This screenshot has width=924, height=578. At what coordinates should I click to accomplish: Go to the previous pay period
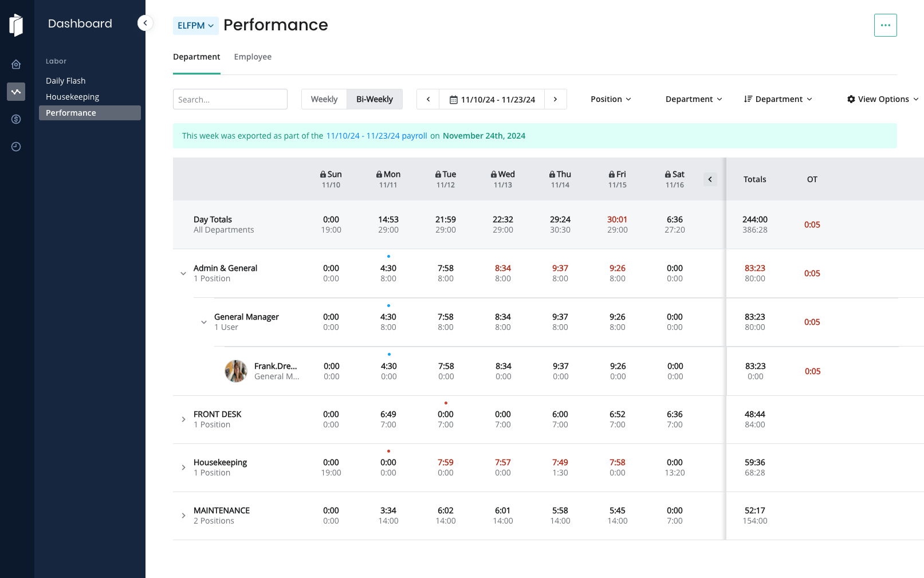pos(428,99)
